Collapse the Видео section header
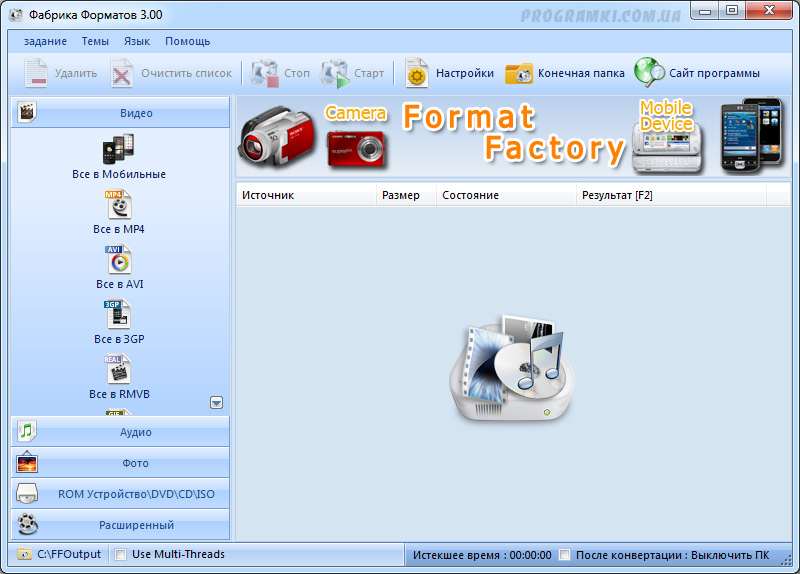This screenshot has height=574, width=800. pos(120,112)
